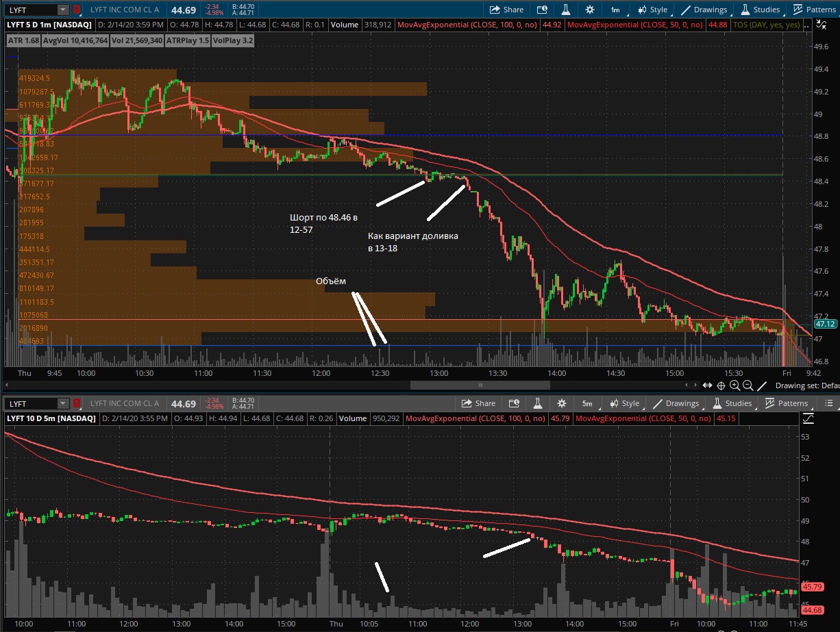The width and height of the screenshot is (840, 632).
Task: Click the zoom in magnifier icon
Action: coord(734,385)
